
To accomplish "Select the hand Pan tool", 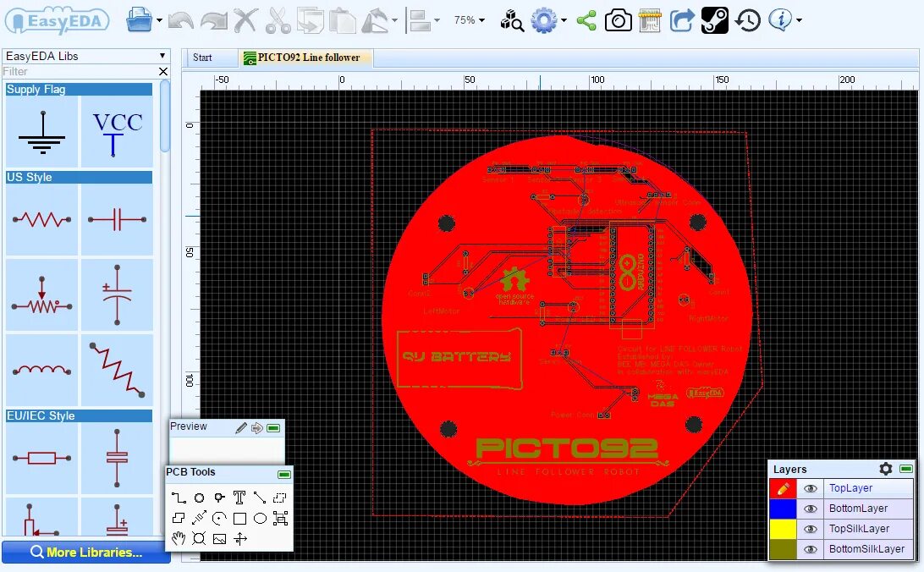I will (x=179, y=538).
